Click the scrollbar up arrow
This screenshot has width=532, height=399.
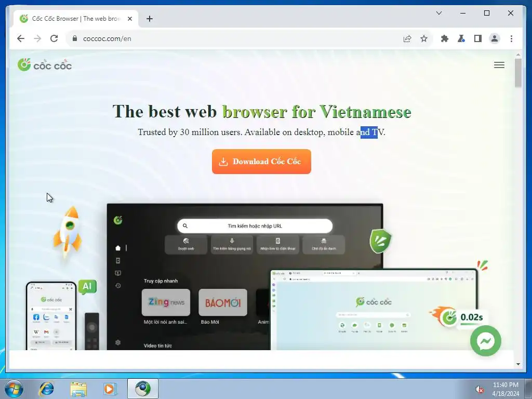518,54
